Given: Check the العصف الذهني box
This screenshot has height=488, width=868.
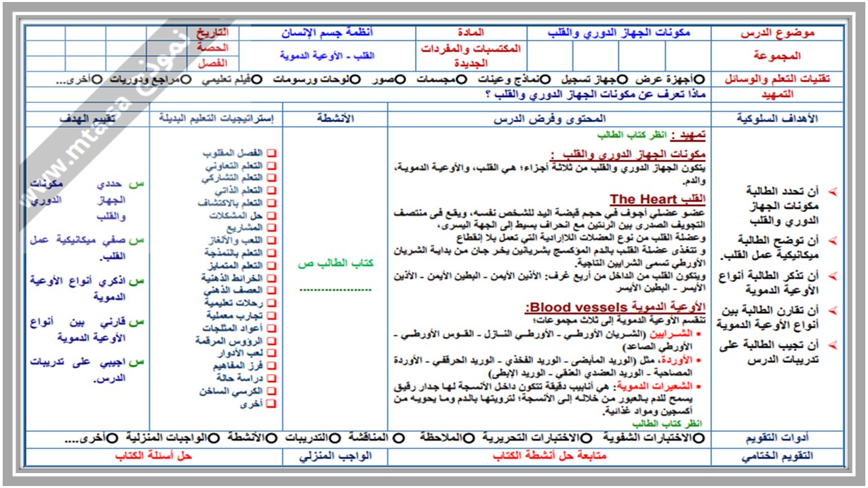Looking at the screenshot, I should tap(271, 291).
